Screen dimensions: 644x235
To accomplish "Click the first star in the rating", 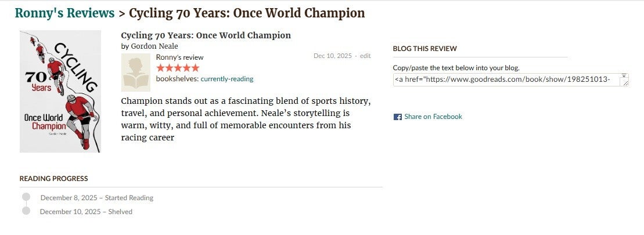I will [x=160, y=68].
